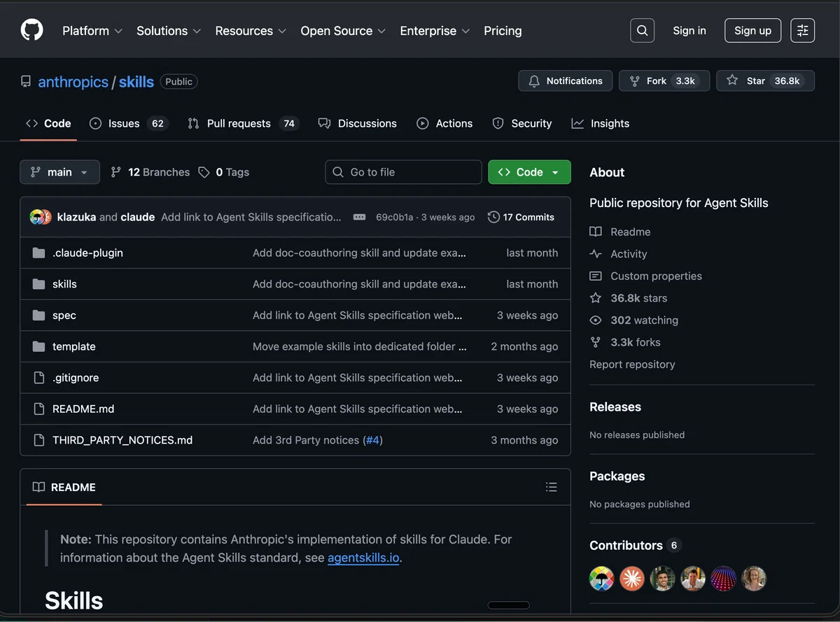Switch to Discussions tab

click(x=358, y=123)
